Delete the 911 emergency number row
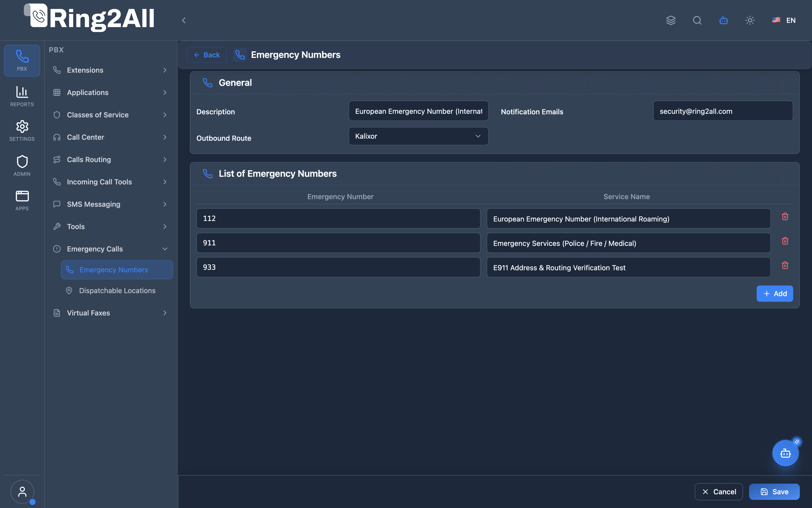Viewport: 812px width, 508px height. pos(785,241)
